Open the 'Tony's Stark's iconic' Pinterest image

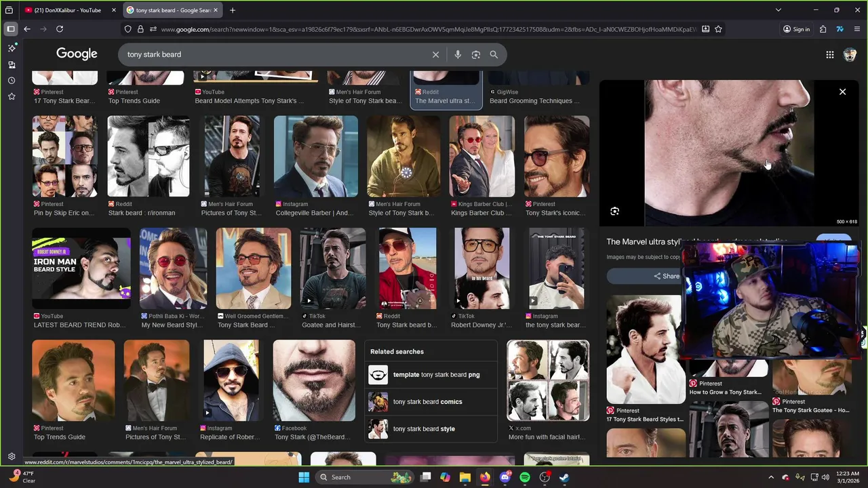pos(557,157)
